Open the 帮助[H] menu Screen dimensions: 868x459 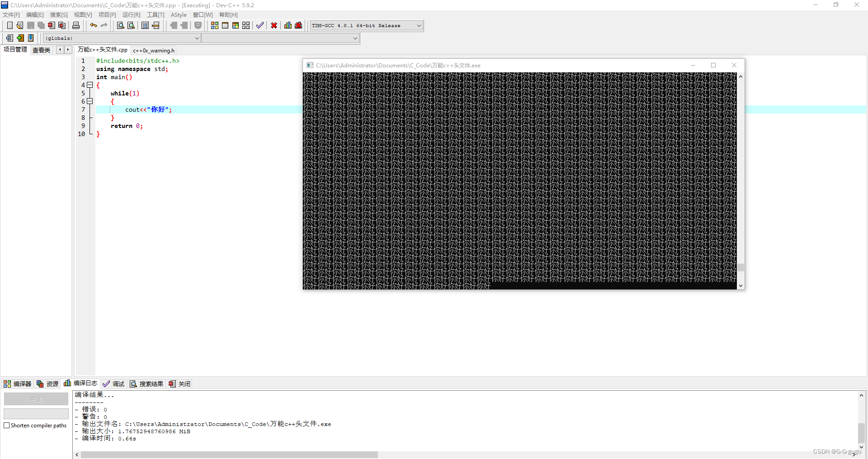pyautogui.click(x=228, y=15)
